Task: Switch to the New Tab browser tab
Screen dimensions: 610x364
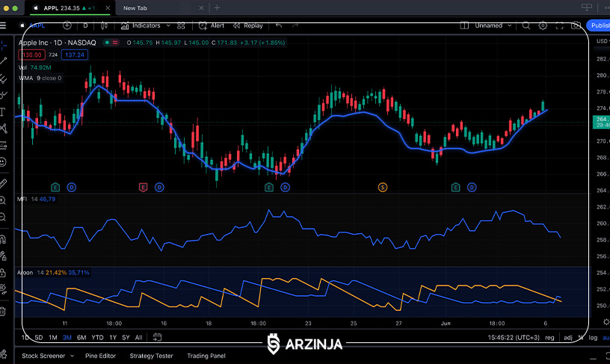Action: click(135, 8)
